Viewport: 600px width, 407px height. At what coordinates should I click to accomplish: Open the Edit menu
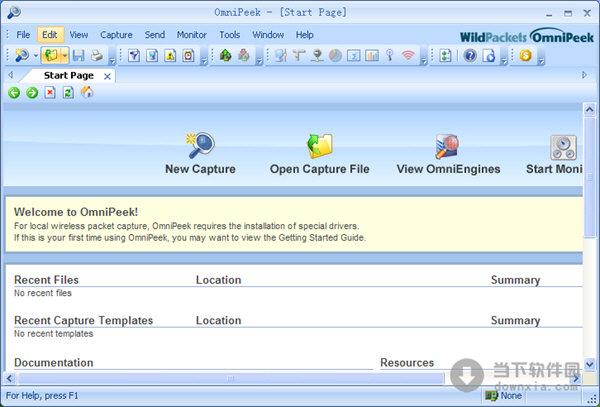tap(50, 35)
